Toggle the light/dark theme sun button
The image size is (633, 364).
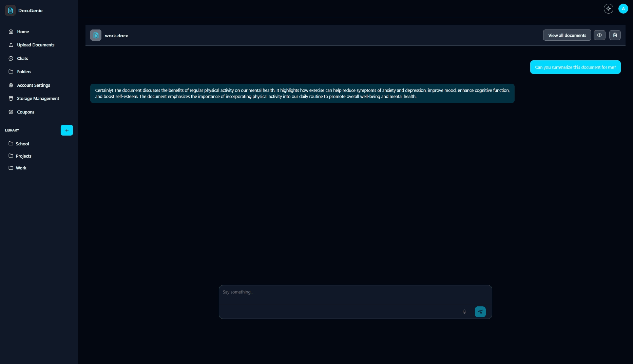(x=609, y=9)
